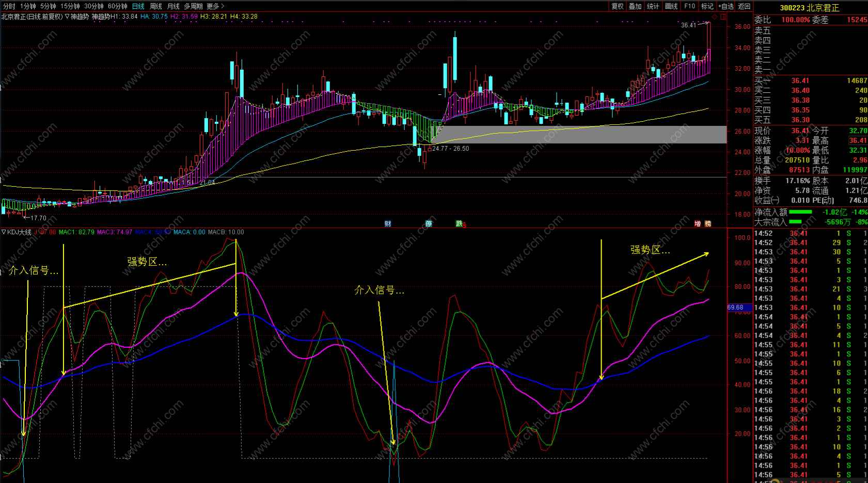Screen dimensions: 868x483
Task: Click the 净流入额 green bar
Action: [800, 212]
